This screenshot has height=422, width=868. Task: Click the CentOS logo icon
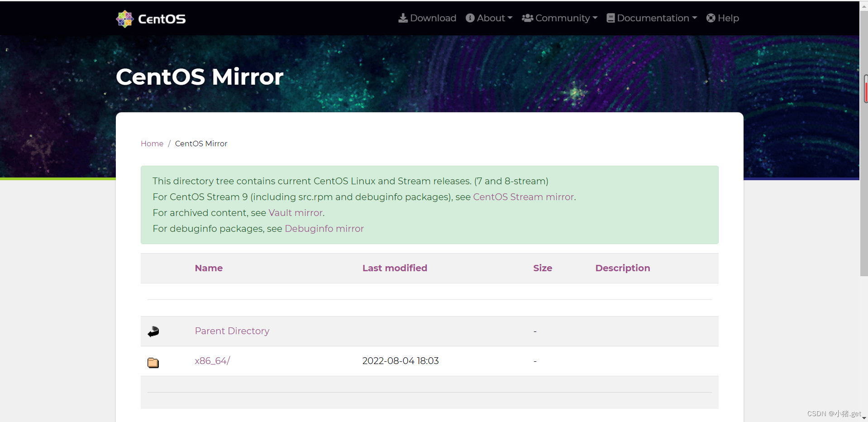[x=124, y=19]
